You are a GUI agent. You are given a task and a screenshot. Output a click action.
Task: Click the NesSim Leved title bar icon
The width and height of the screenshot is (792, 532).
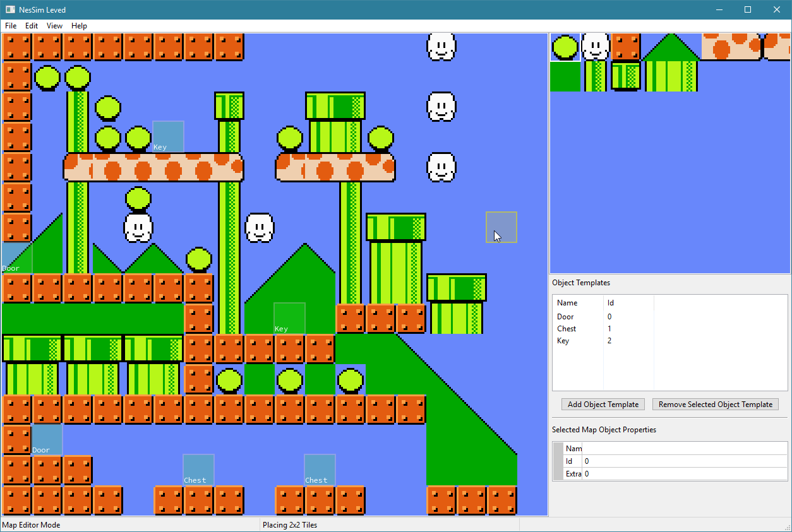click(10, 9)
